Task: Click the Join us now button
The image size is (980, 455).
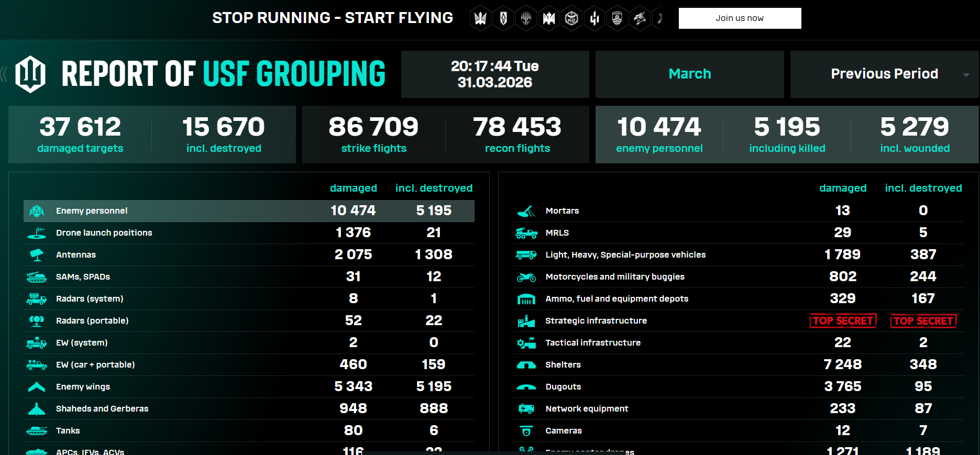Action: [740, 18]
